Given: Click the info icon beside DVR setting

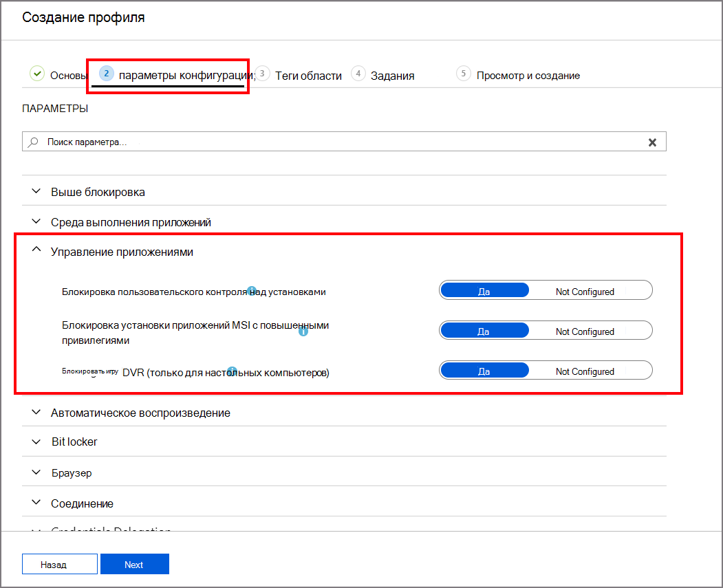Looking at the screenshot, I should tap(232, 371).
